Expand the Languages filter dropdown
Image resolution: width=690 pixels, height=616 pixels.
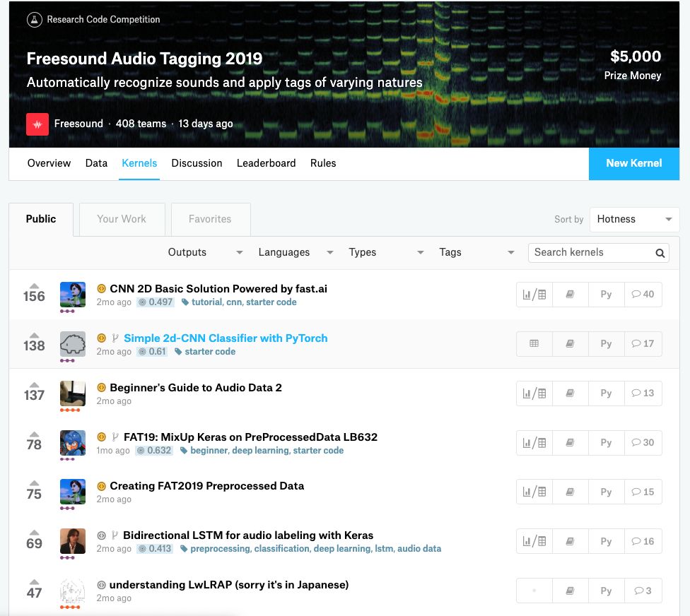[296, 252]
